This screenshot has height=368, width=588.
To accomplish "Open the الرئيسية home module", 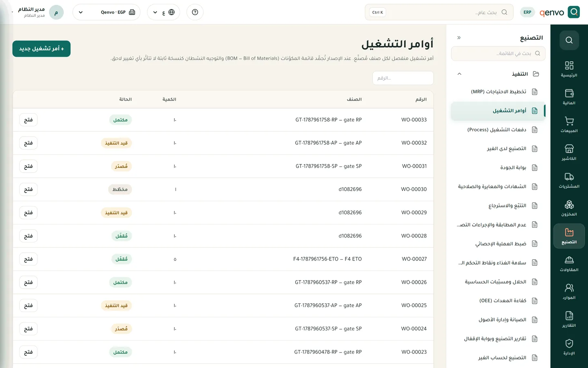I will (x=569, y=69).
